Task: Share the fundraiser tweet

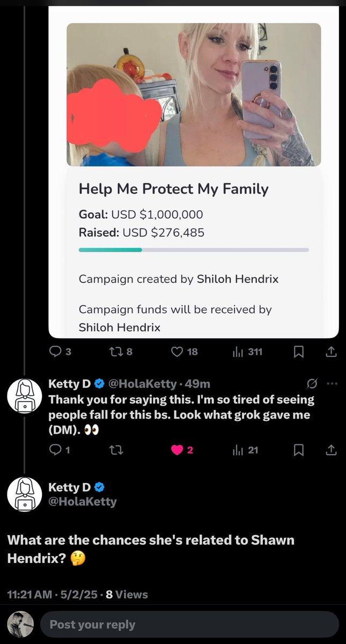Action: [x=332, y=352]
